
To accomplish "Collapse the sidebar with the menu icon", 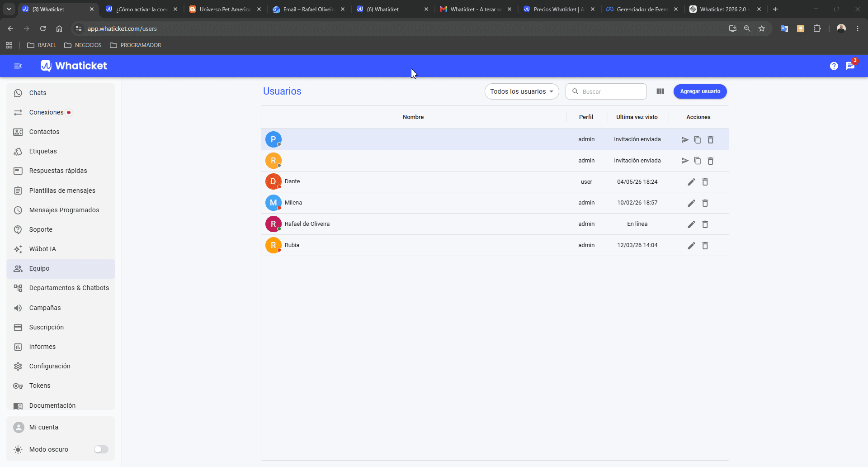I will 18,66.
